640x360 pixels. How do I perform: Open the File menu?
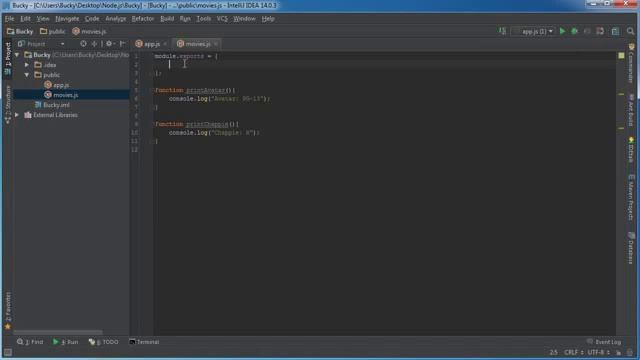[9, 19]
